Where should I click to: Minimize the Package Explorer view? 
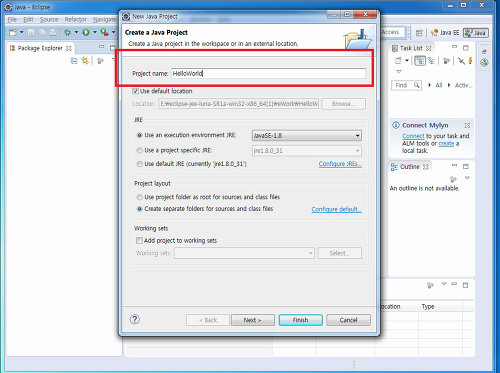click(102, 47)
